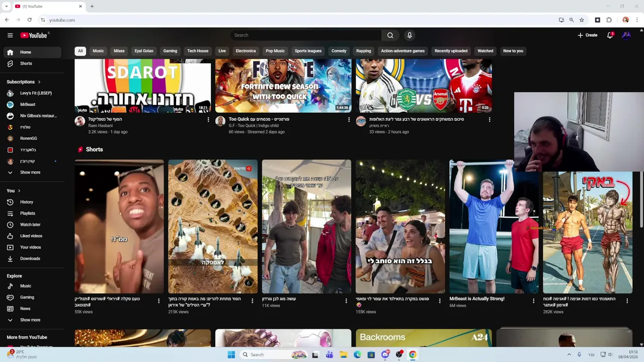Screen dimensions: 644x362
Task: Select the Action-adventure games chip
Action: tap(403, 51)
